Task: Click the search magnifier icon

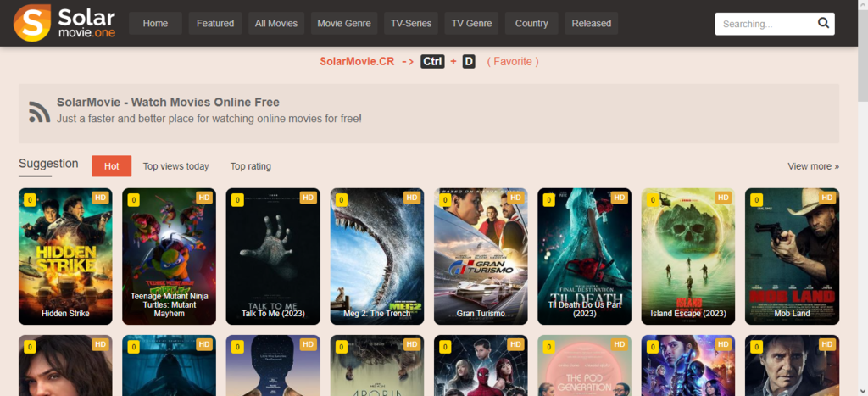Action: click(x=823, y=23)
